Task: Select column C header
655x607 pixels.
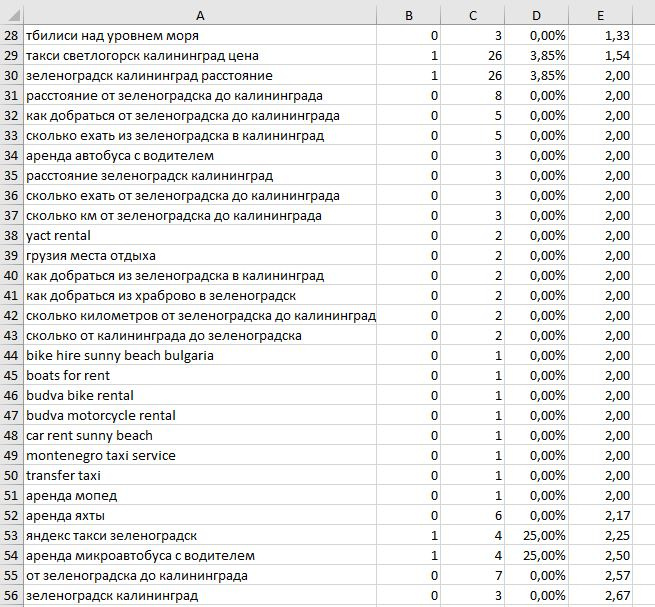Action: tap(472, 15)
